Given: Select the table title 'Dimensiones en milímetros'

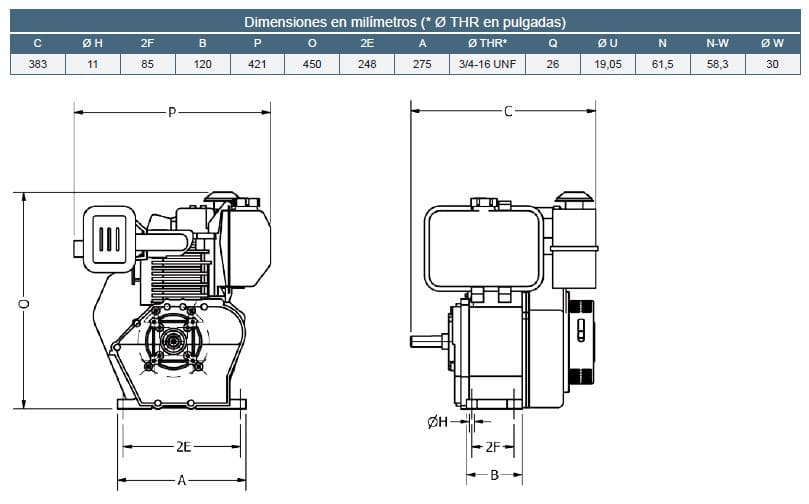Looking at the screenshot, I should 330,22.
